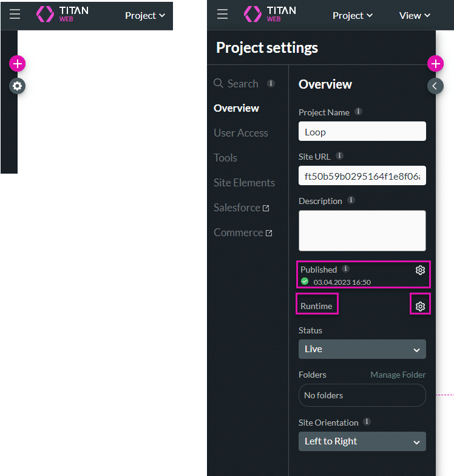Click the Manage Folder link

(398, 375)
